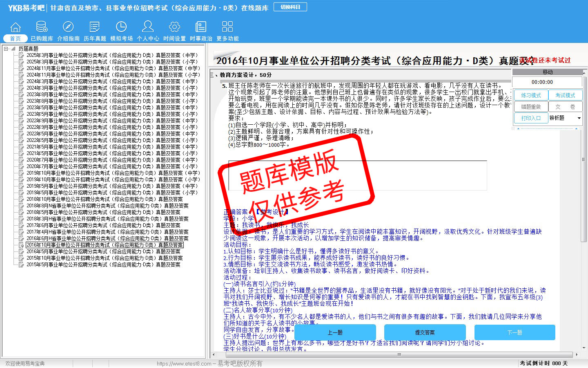
Task: Switch to 练习模式 practice mode
Action: coord(531,95)
